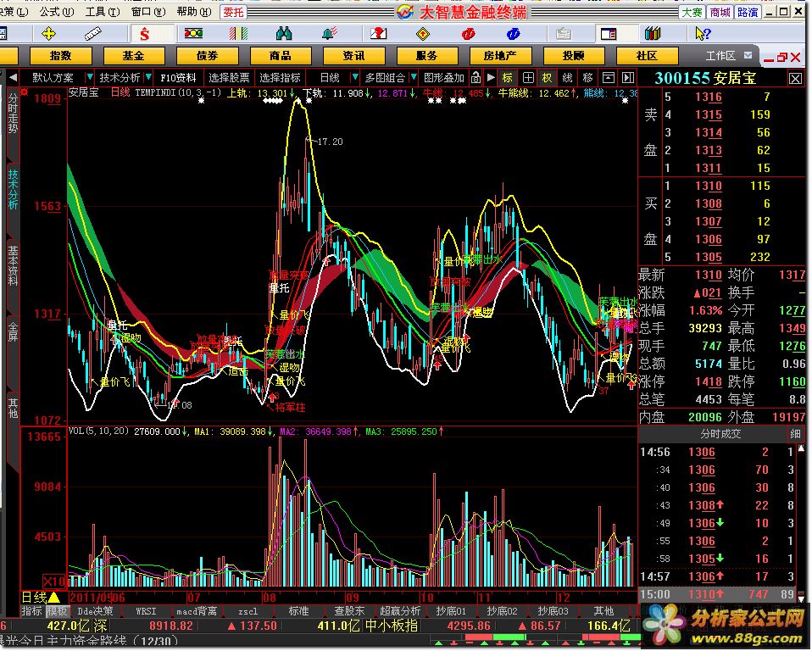The height and width of the screenshot is (651, 812).
Task: Click the lock icon in chart toolbar
Action: [x=476, y=78]
